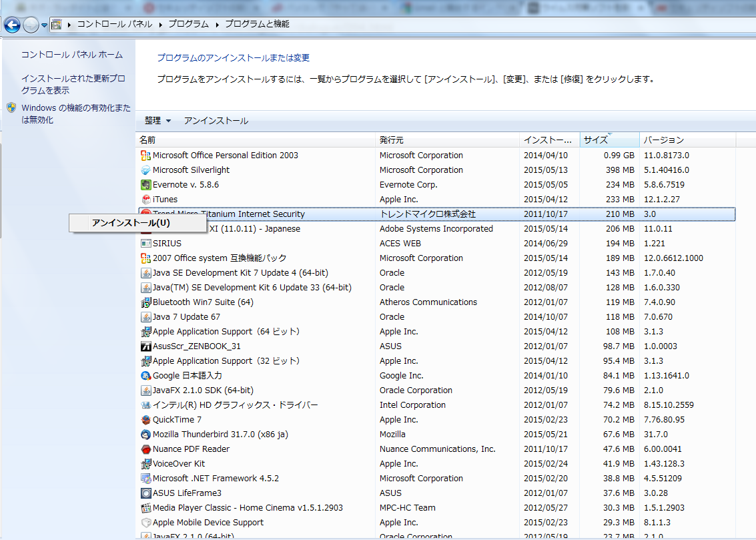The image size is (756, 540).
Task: Click the アンインストール toolbar button
Action: (x=216, y=121)
